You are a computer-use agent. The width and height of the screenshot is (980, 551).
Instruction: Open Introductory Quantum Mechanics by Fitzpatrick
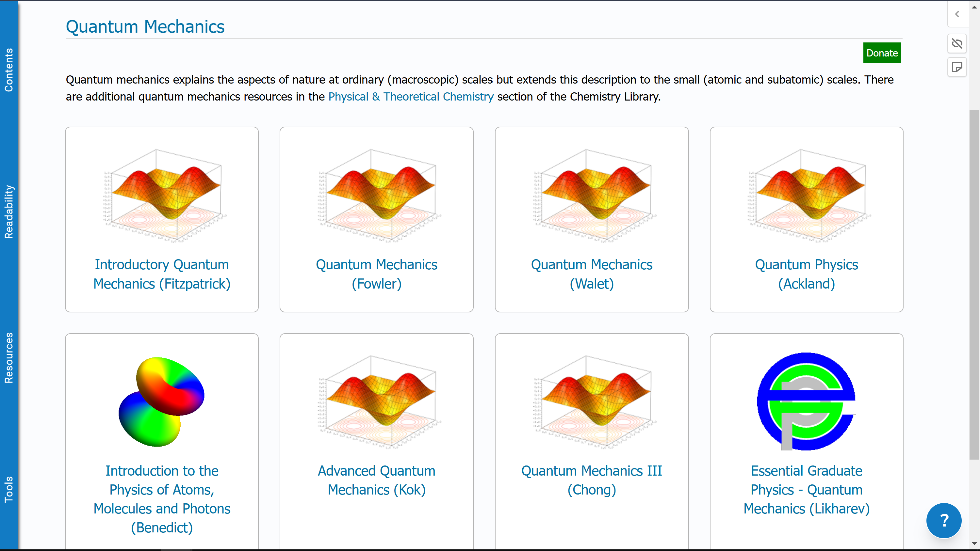click(162, 274)
